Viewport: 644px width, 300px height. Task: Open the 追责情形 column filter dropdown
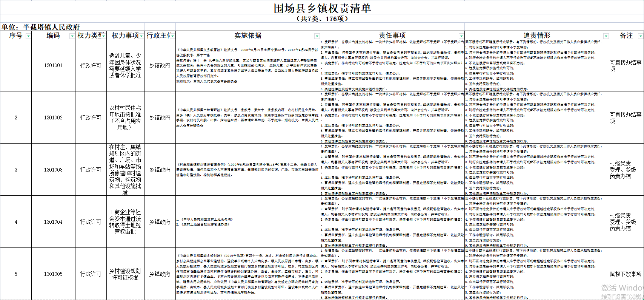coord(606,36)
